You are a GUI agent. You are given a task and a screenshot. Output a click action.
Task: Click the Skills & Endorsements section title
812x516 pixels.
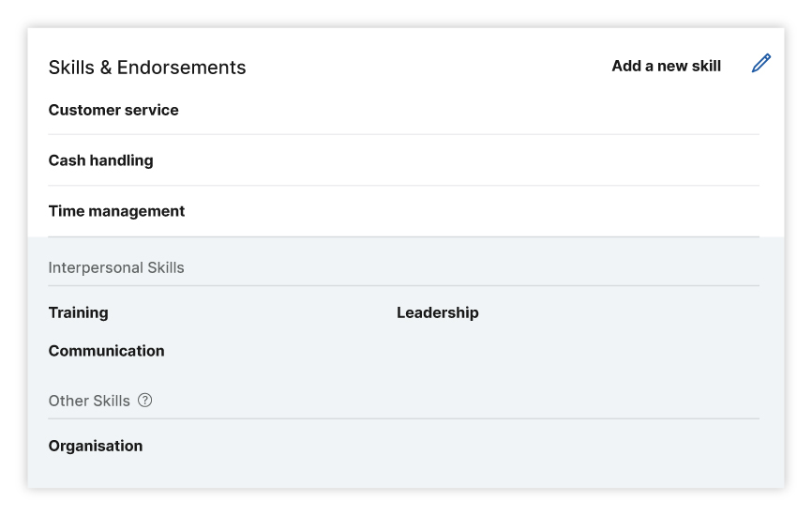click(147, 68)
